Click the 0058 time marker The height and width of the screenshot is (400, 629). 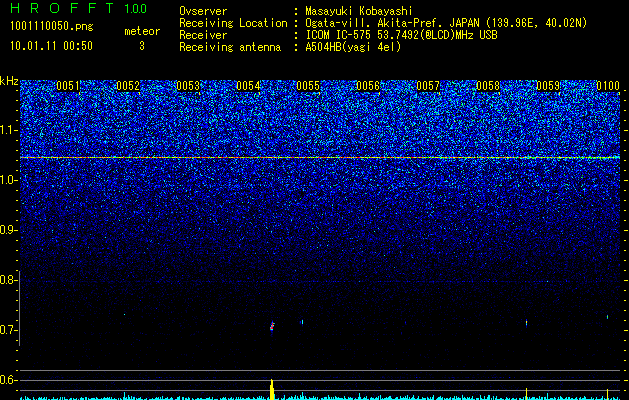tap(488, 86)
